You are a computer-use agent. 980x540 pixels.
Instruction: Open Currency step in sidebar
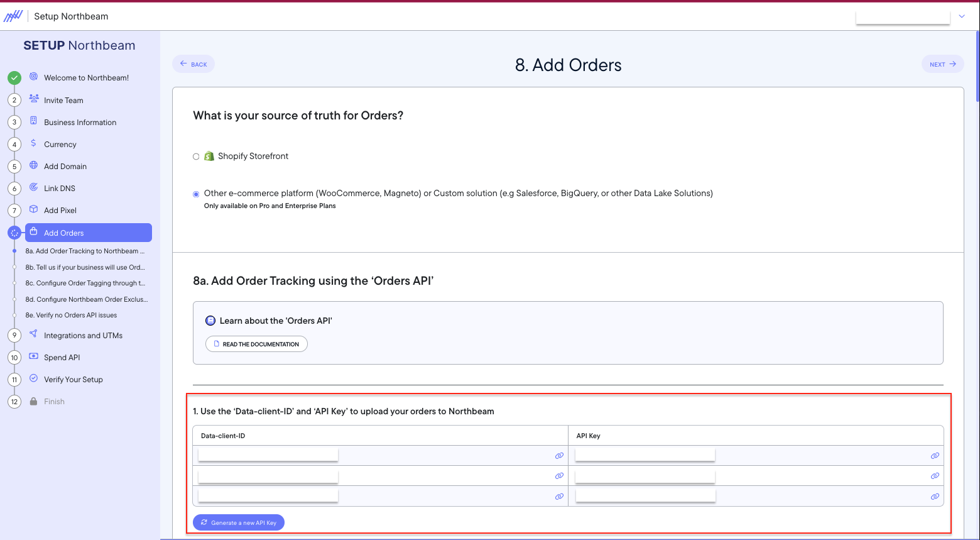(x=60, y=145)
